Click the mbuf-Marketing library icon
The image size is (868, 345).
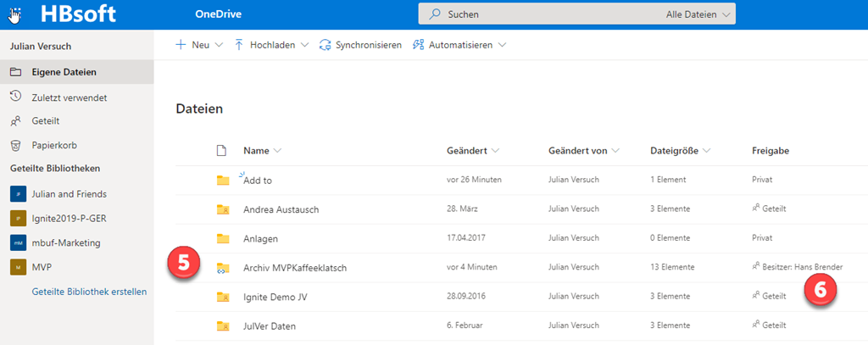18,242
